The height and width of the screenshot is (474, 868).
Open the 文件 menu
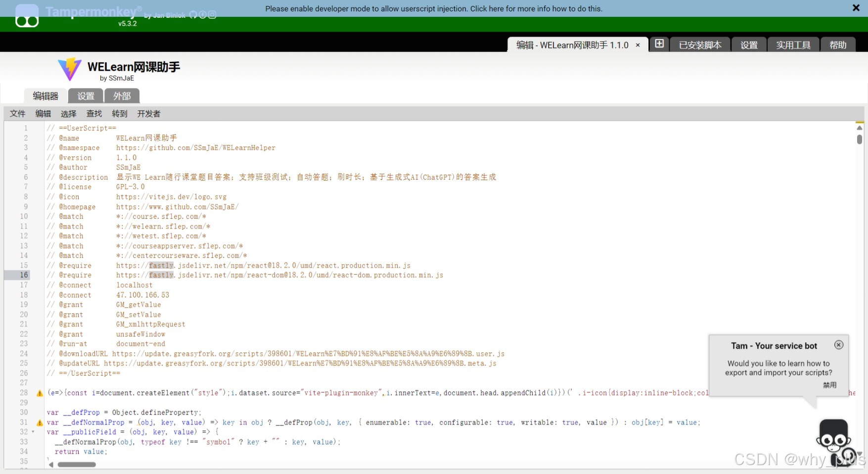[18, 114]
